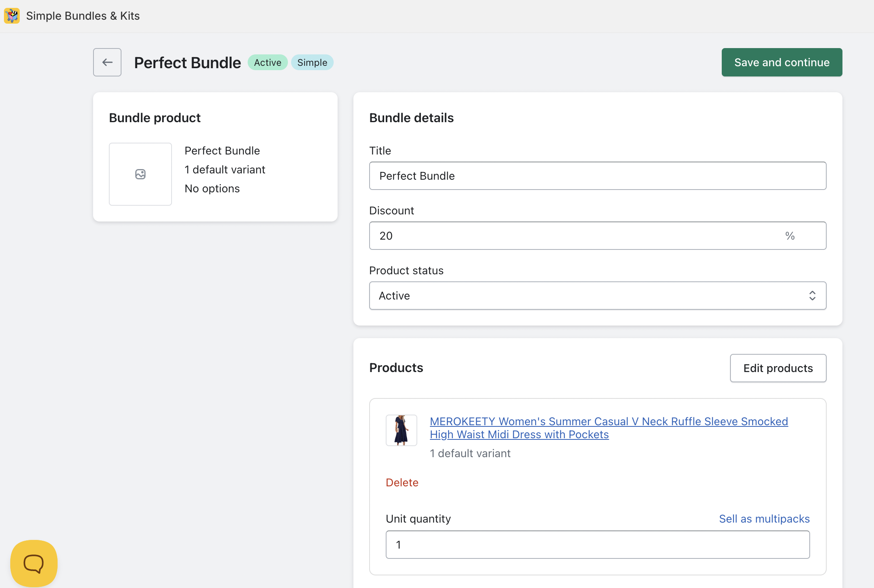This screenshot has height=588, width=874.
Task: Click the Simple Bundles & Kits logo icon
Action: tap(12, 16)
